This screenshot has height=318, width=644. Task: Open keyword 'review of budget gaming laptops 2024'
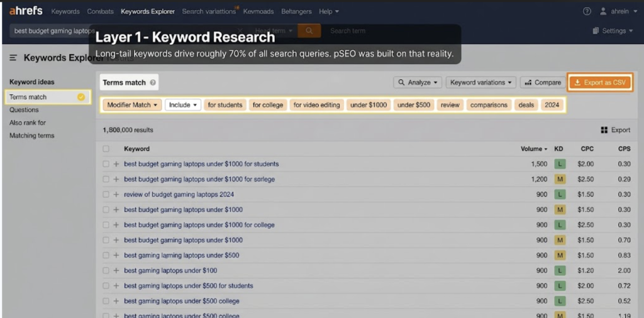click(179, 194)
